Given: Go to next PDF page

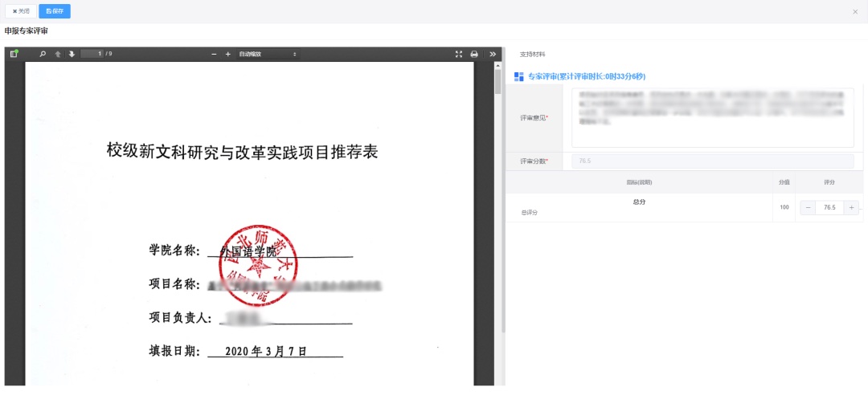Looking at the screenshot, I should coord(72,54).
